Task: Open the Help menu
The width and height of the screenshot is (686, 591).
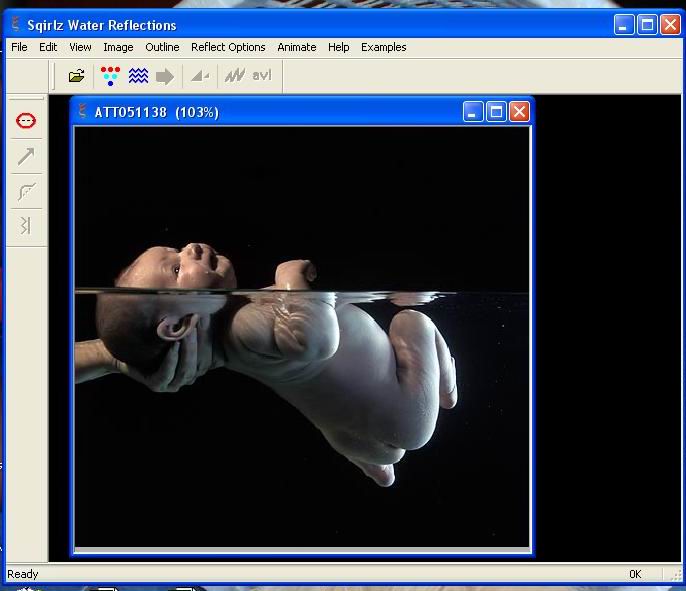Action: 339,47
